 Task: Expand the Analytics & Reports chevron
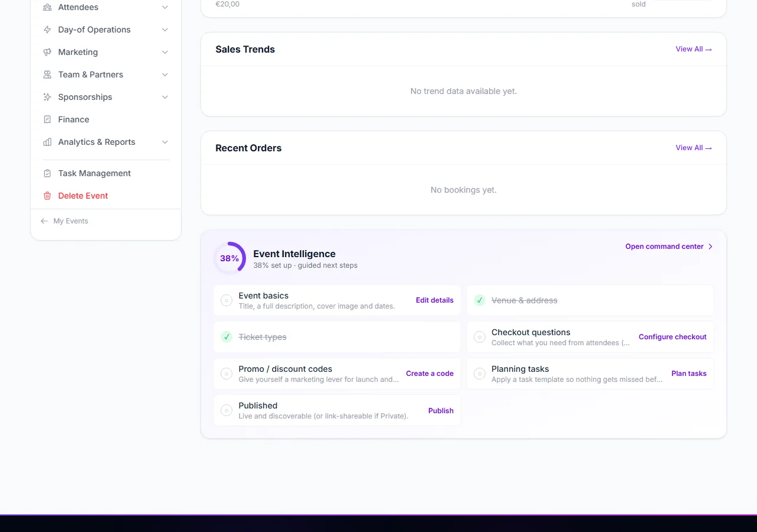(x=165, y=142)
